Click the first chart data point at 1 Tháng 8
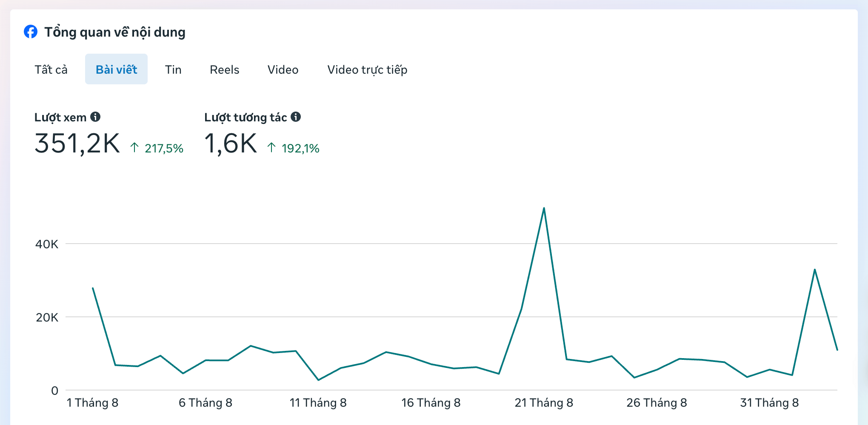Viewport: 868px width, 425px height. coord(93,288)
